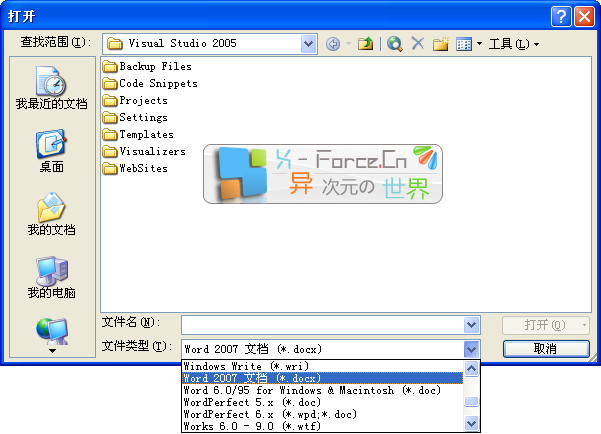Open 桌面 in places bar

(52, 151)
